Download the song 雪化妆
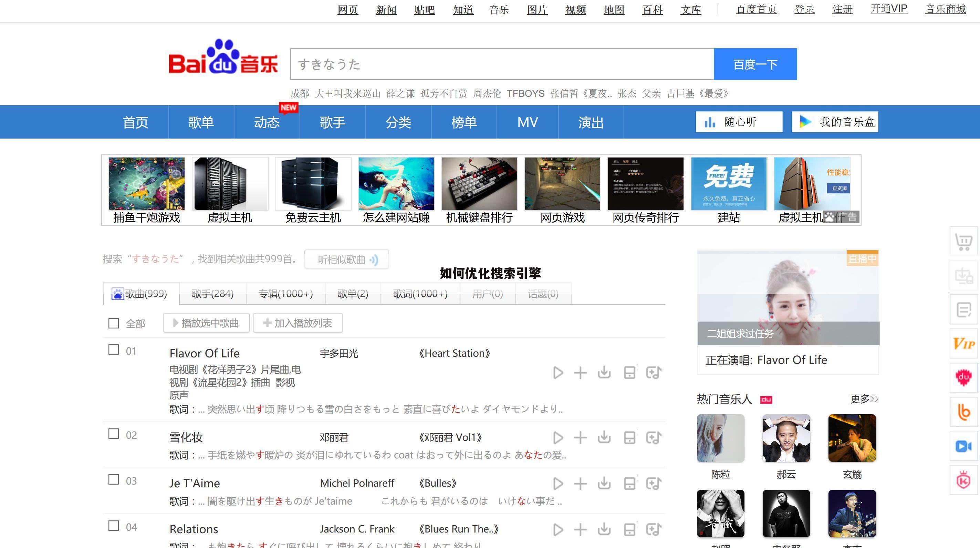Viewport: 980px width, 548px height. coord(604,438)
